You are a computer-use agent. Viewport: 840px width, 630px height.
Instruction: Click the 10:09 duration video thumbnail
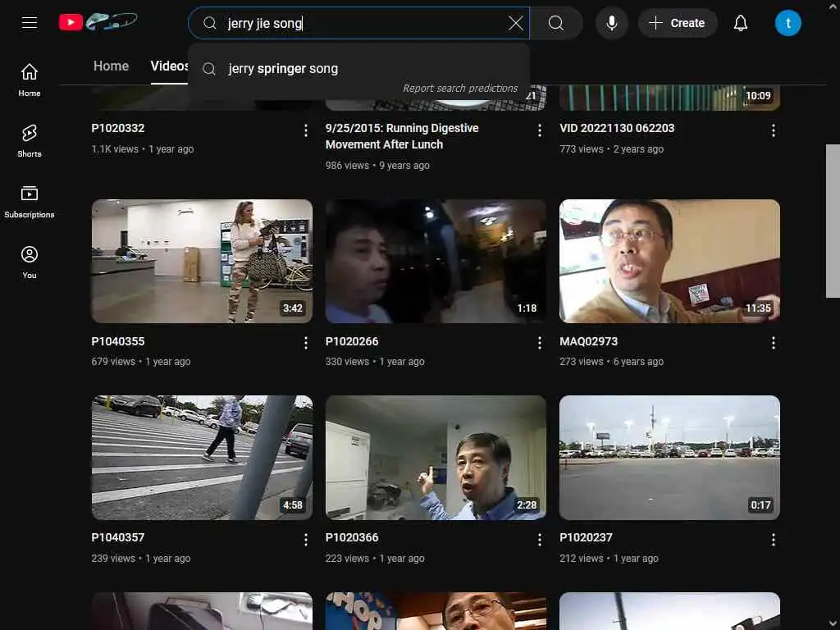(669, 98)
